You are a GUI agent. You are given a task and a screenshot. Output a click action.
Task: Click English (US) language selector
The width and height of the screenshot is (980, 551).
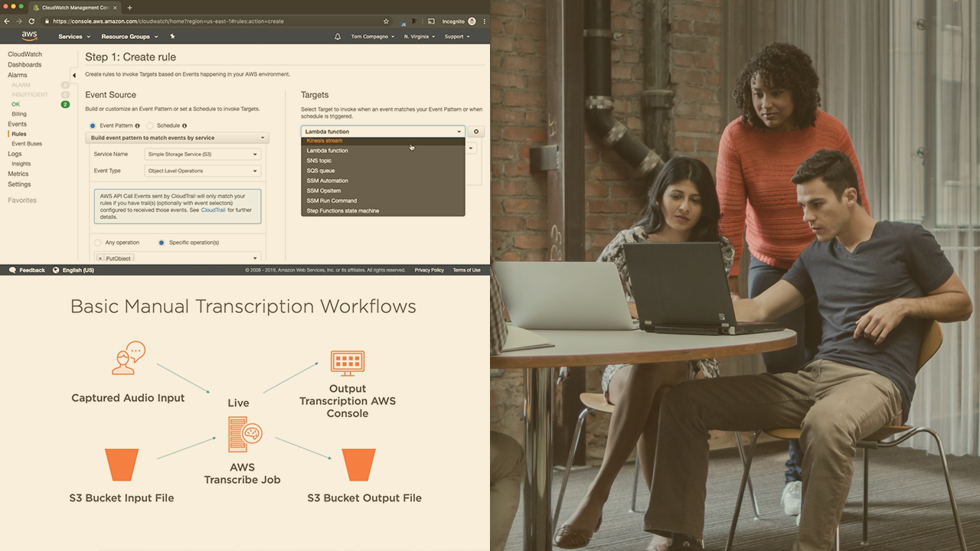[78, 270]
